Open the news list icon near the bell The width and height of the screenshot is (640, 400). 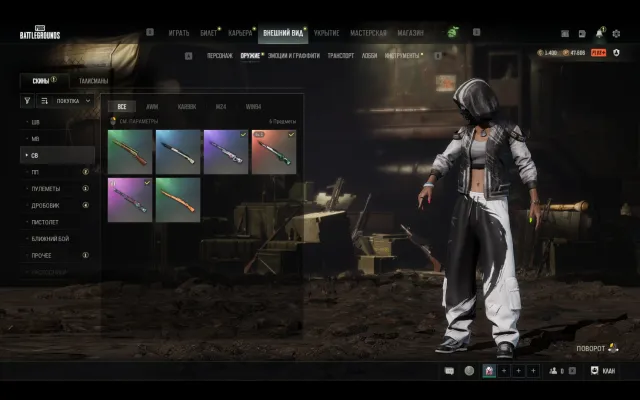(565, 34)
